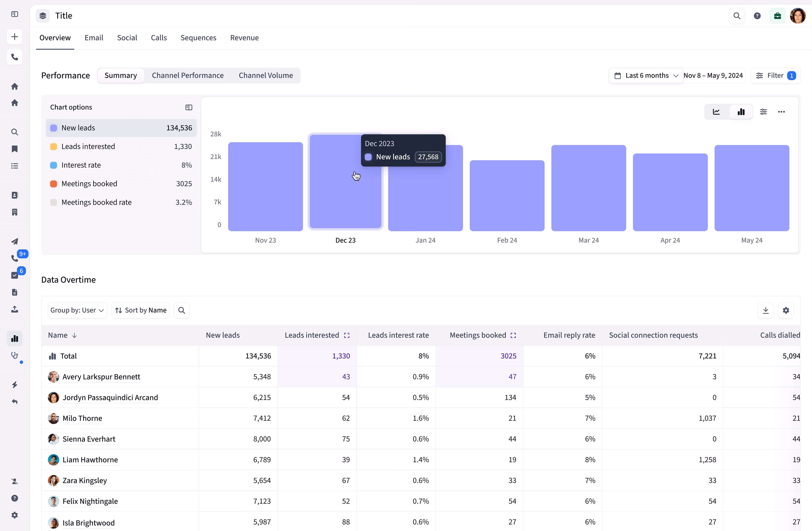Download the Data Overtime table
This screenshot has width=812, height=531.
coord(766,310)
